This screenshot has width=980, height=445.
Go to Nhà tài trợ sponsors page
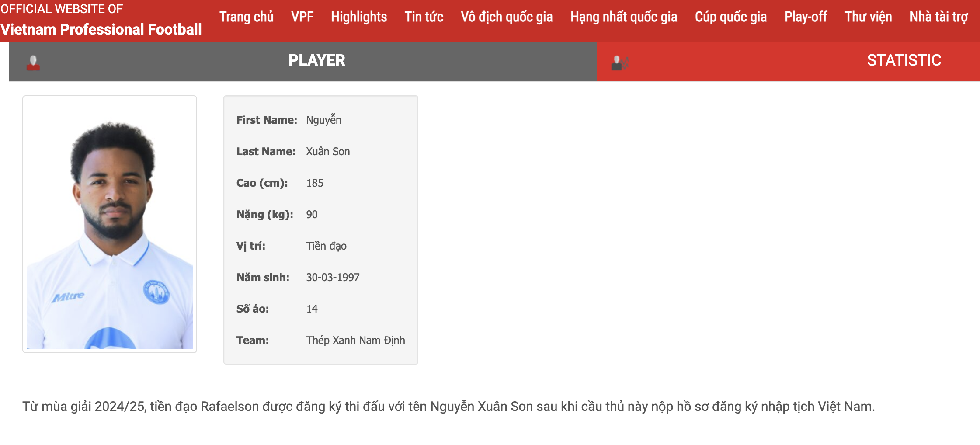pos(938,17)
